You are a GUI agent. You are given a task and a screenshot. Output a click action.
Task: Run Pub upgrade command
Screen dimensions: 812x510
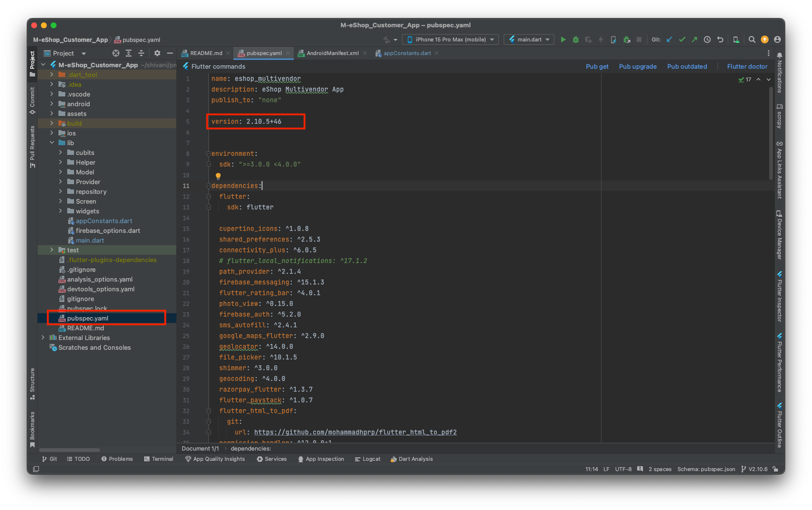click(x=638, y=67)
